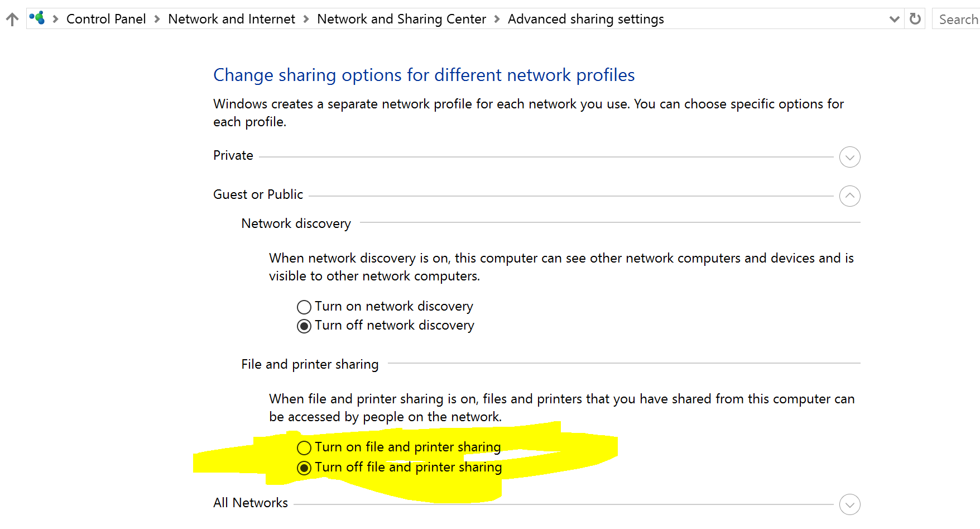Click Advanced sharing settings breadcrumb
980x529 pixels.
585,18
